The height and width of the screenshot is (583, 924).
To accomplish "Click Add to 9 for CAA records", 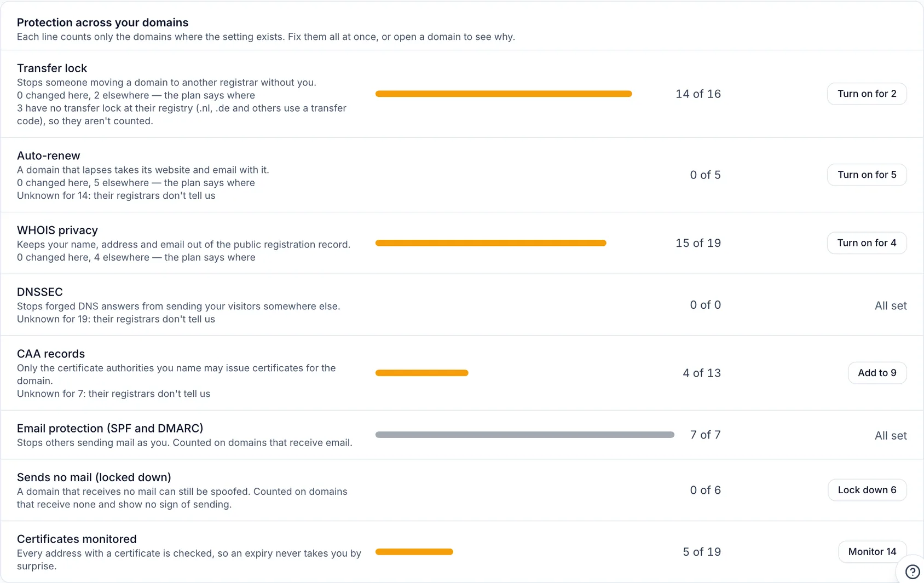I will point(877,373).
